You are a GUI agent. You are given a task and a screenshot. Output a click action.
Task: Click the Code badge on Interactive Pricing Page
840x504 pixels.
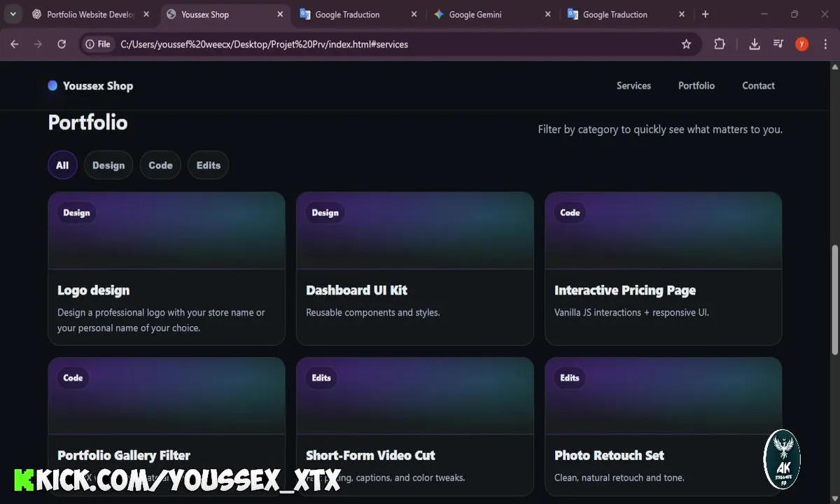coord(570,213)
